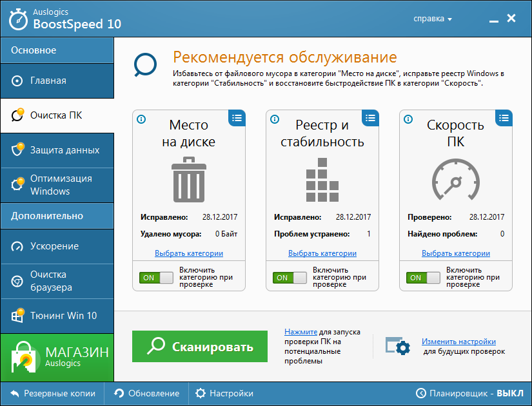Open МАГАЗИН Auslogics store button
The width and height of the screenshot is (532, 406).
[57, 358]
